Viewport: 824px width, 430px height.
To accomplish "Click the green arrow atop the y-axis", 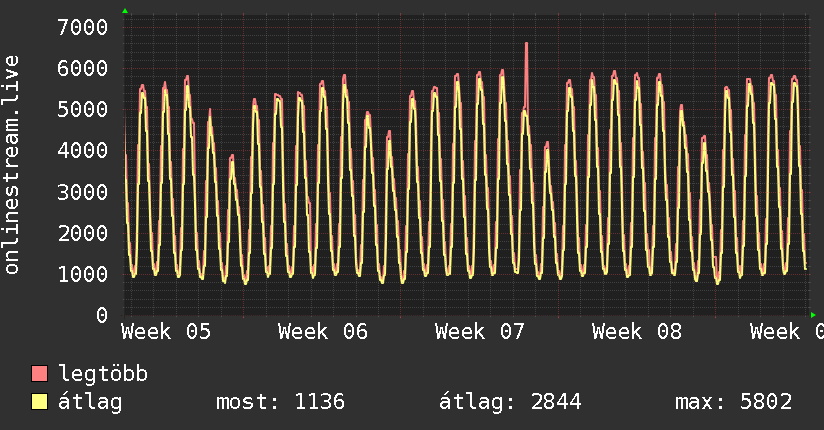I will 125,11.
